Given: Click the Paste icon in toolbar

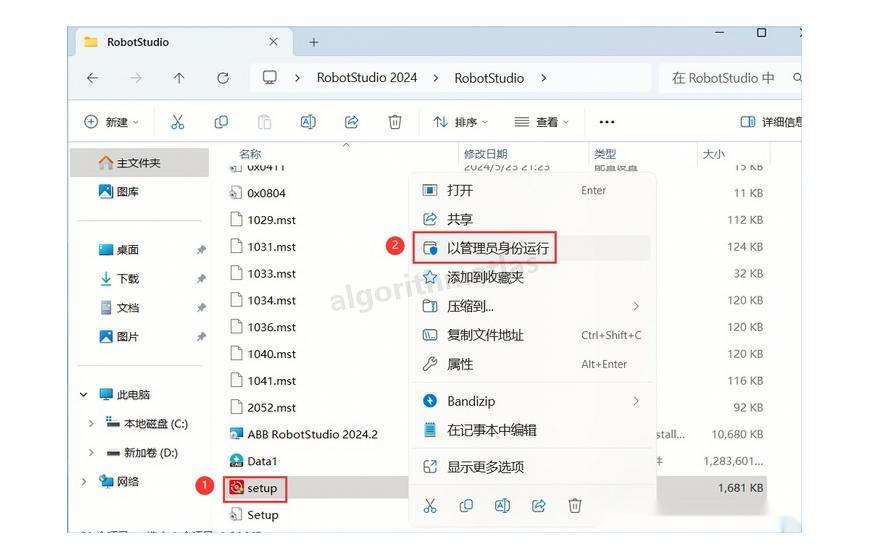Looking at the screenshot, I should point(264,122).
